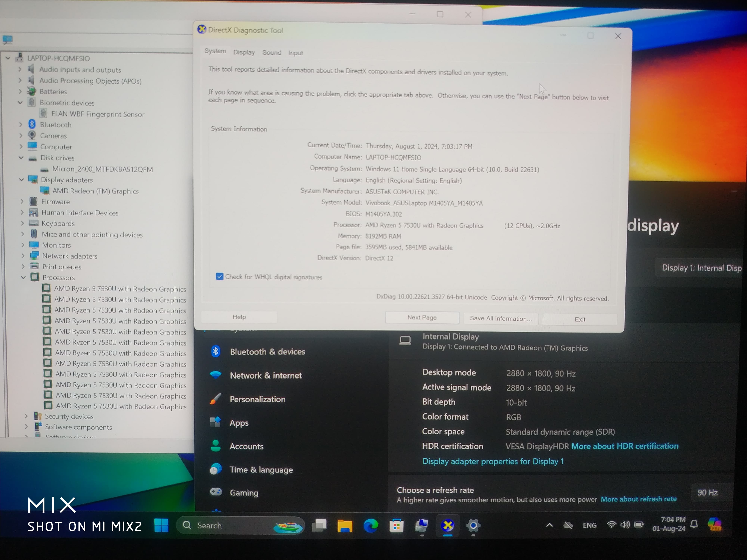747x560 pixels.
Task: Open the Windows Start menu
Action: [x=161, y=525]
